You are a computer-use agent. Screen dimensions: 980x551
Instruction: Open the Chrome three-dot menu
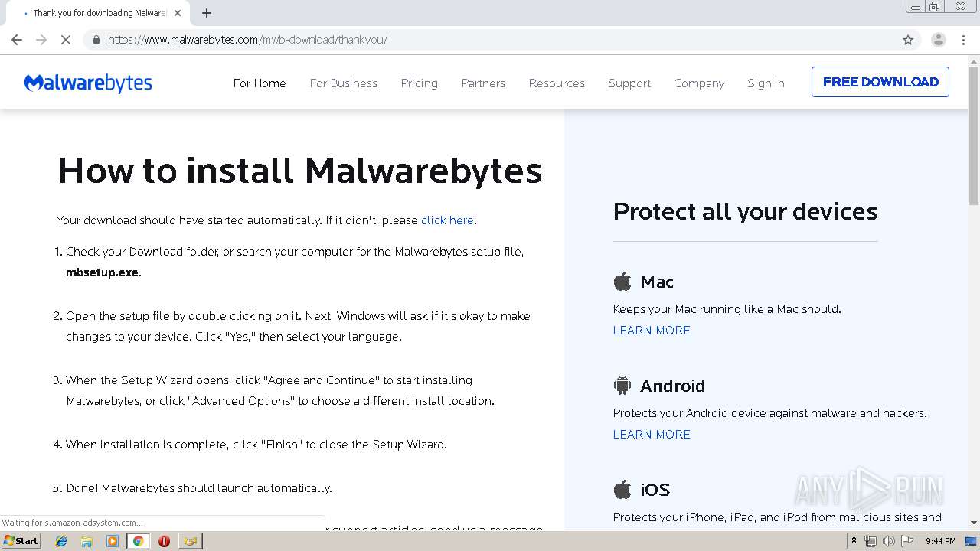(x=964, y=40)
